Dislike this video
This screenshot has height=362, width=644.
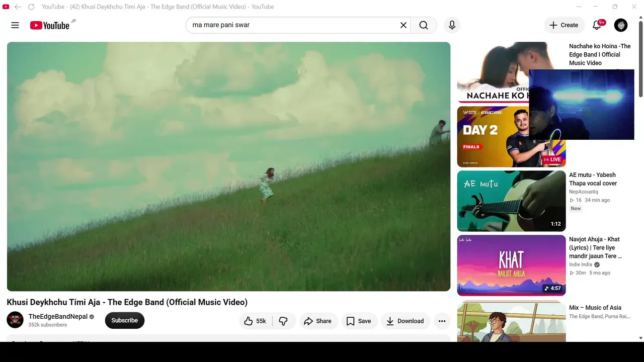283,321
